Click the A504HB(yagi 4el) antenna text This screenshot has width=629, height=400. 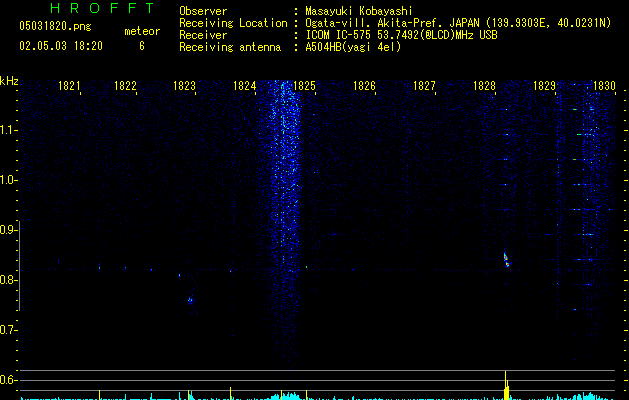pyautogui.click(x=353, y=47)
